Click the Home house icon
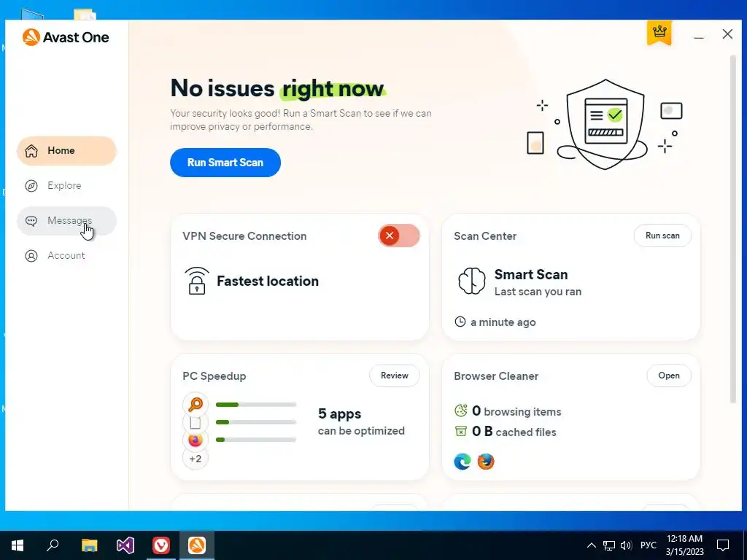The image size is (747, 560). tap(31, 151)
